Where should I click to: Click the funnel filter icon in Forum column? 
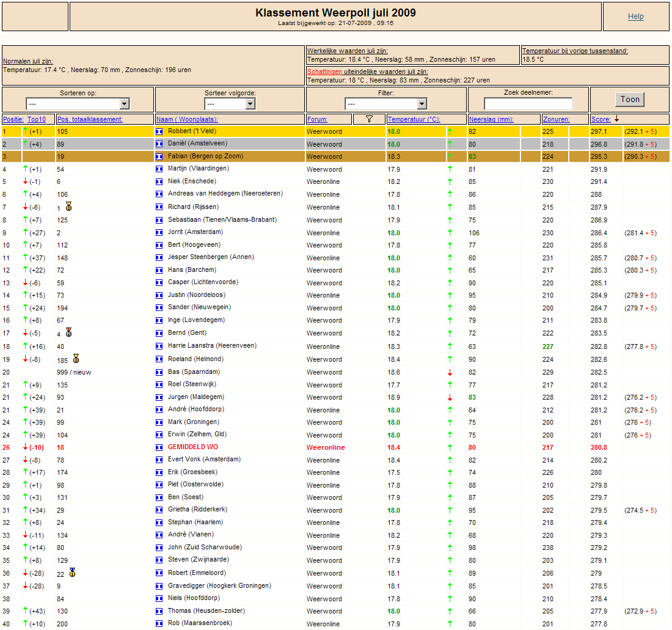point(369,119)
